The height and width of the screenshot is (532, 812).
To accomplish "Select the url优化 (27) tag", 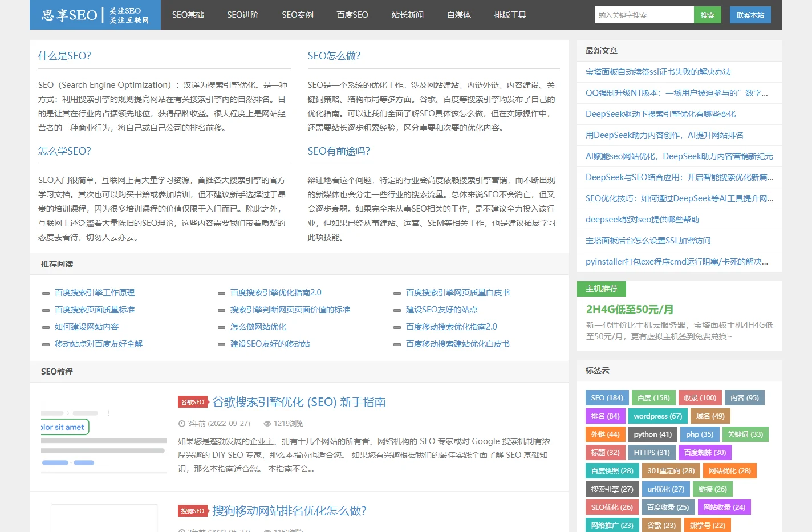I will pyautogui.click(x=666, y=489).
